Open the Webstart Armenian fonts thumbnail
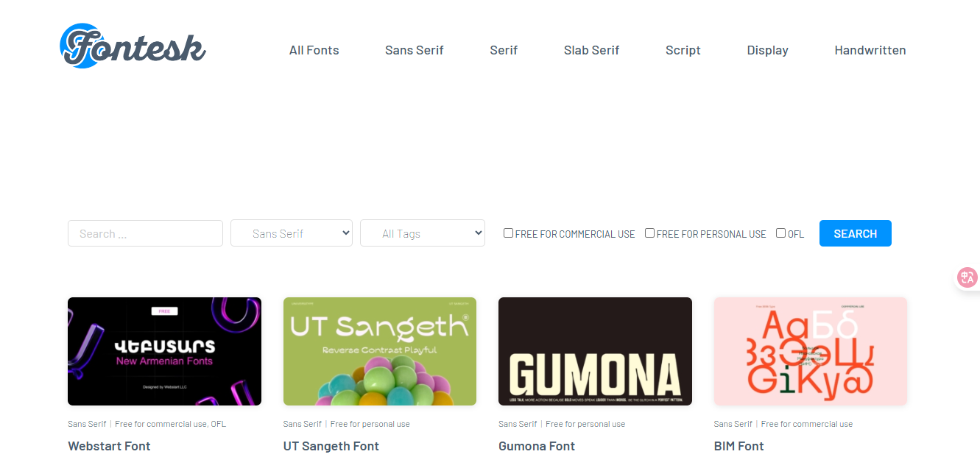The height and width of the screenshot is (457, 980). [x=164, y=351]
